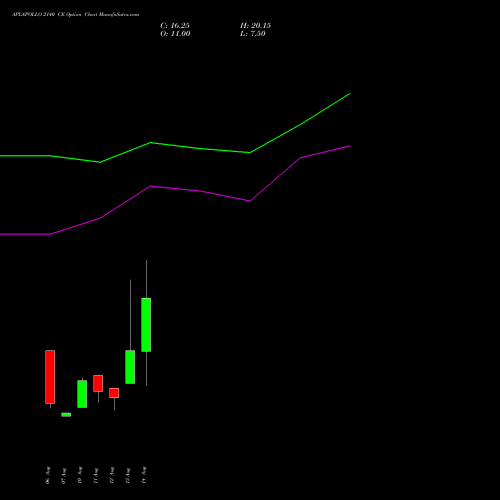The height and width of the screenshot is (500, 500).
Task: Select the small green 07 Aug candlestick
Action: pos(66,415)
